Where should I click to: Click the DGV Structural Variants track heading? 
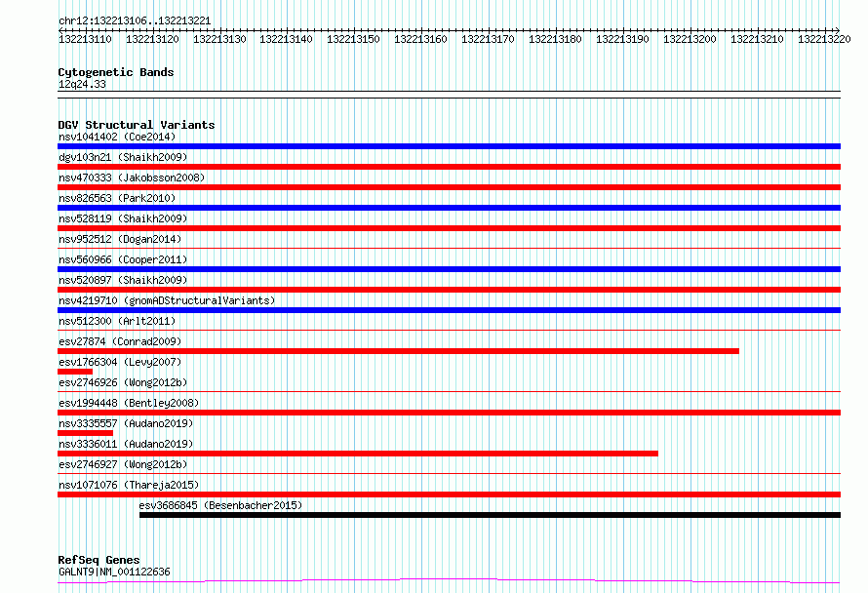pos(137,125)
